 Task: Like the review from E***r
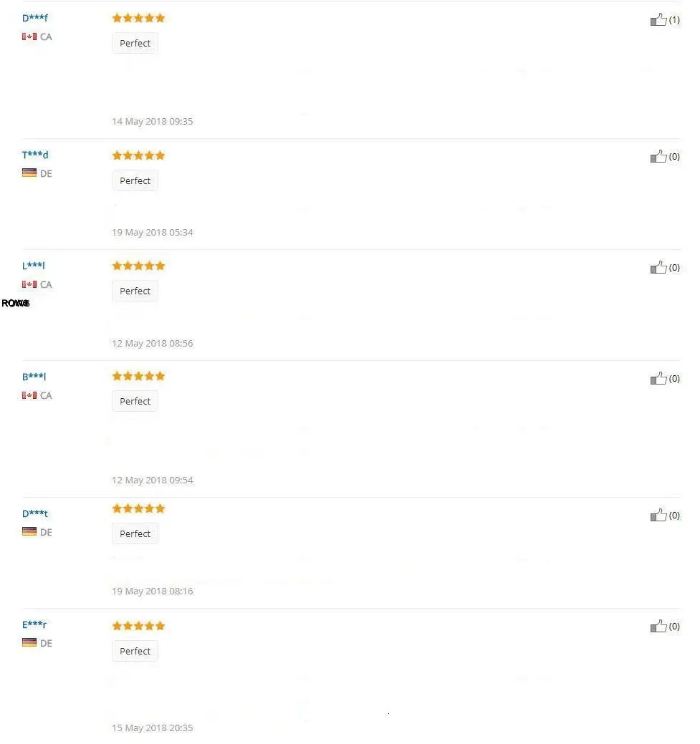(x=658, y=627)
